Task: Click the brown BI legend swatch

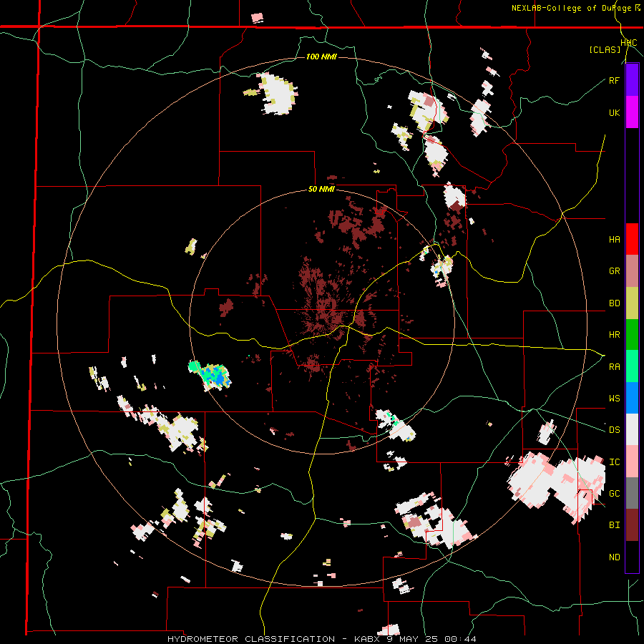Action: click(632, 525)
